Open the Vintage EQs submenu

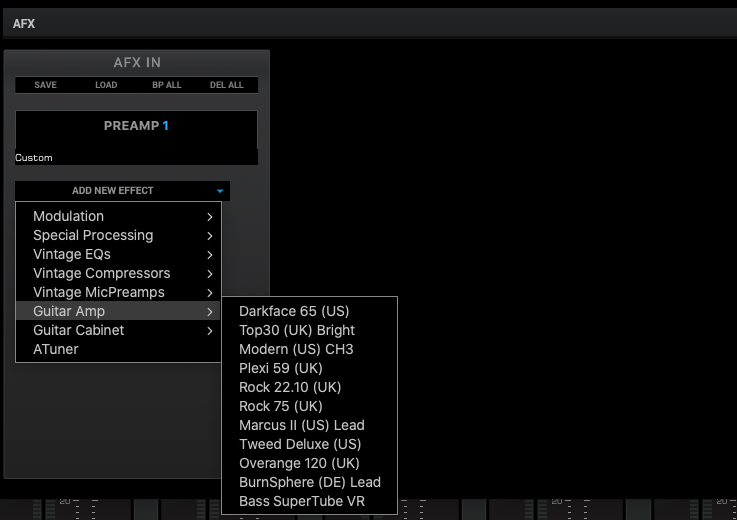pos(118,254)
